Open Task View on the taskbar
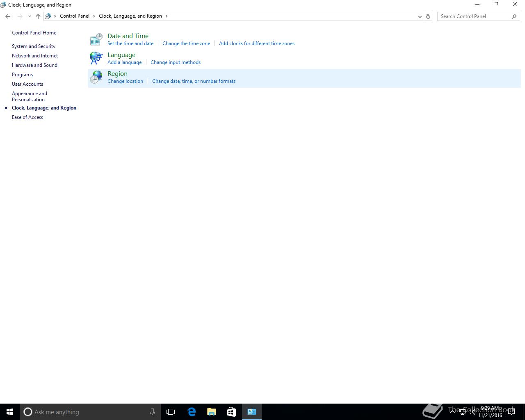This screenshot has width=525, height=420. 171,412
